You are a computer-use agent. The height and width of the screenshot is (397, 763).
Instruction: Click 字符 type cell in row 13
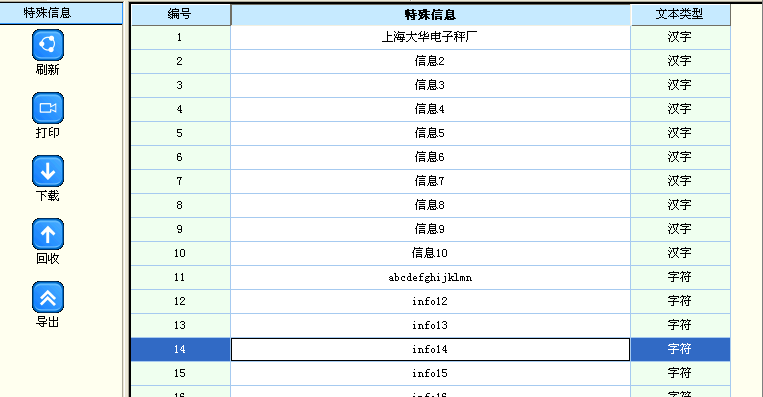680,325
